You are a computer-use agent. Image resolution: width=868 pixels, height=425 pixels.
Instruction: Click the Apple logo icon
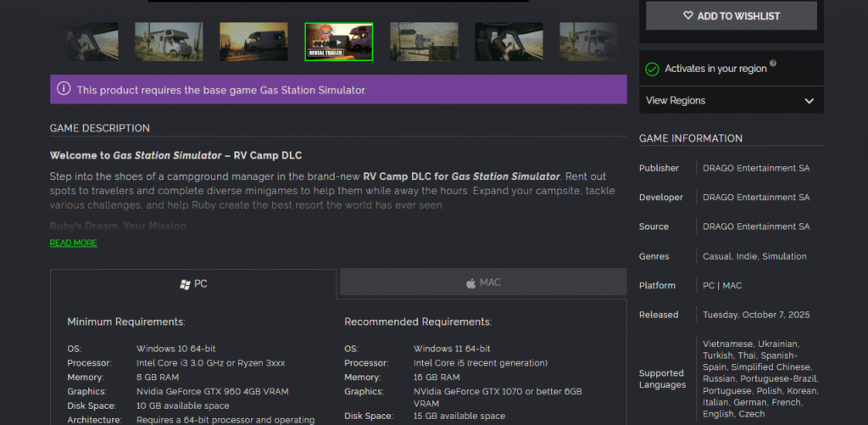point(470,282)
